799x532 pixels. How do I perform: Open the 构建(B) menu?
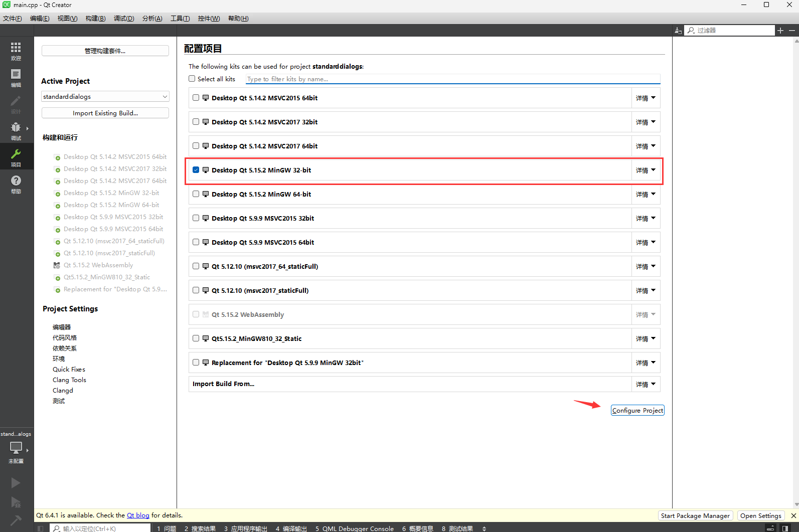coord(95,19)
